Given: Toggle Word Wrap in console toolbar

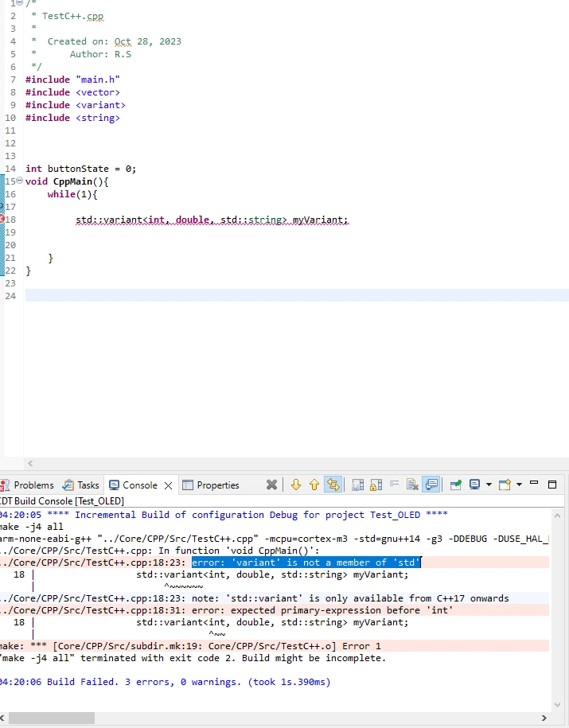Looking at the screenshot, I should tap(395, 485).
